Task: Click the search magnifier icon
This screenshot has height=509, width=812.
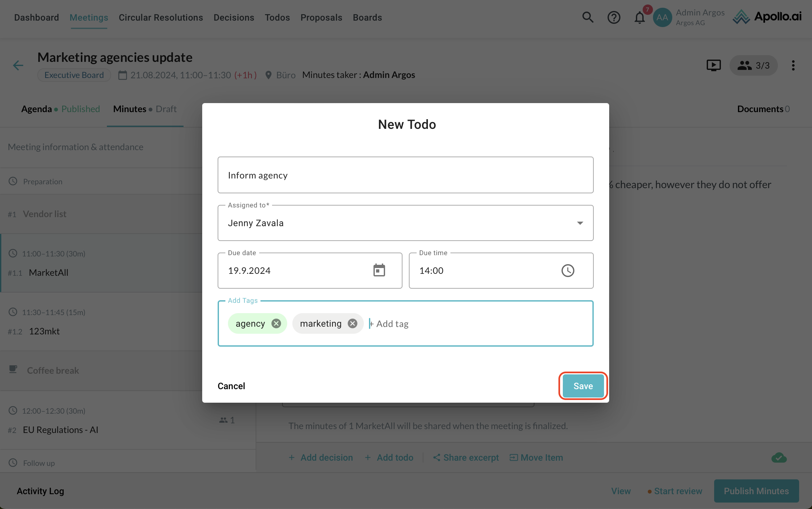Action: 588,17
